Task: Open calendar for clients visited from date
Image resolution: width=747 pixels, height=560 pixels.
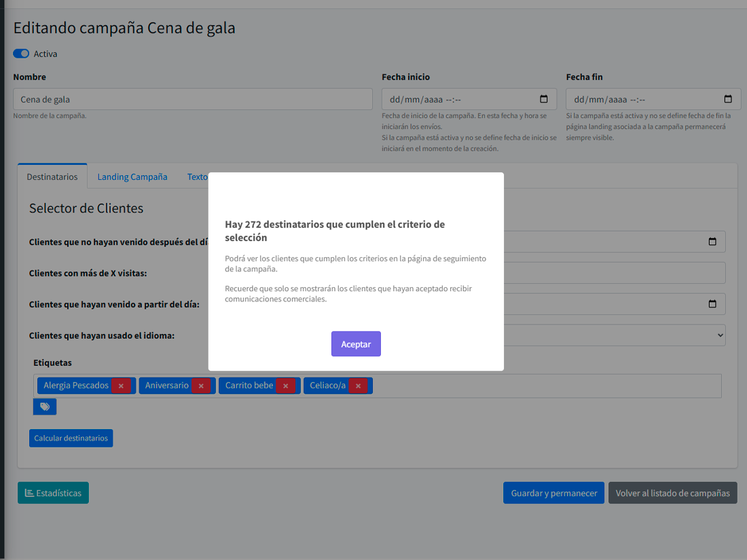Action: 712,304
